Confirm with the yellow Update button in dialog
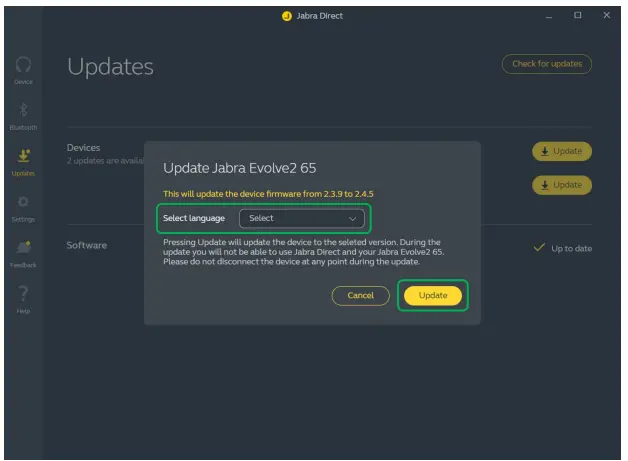 tap(433, 296)
